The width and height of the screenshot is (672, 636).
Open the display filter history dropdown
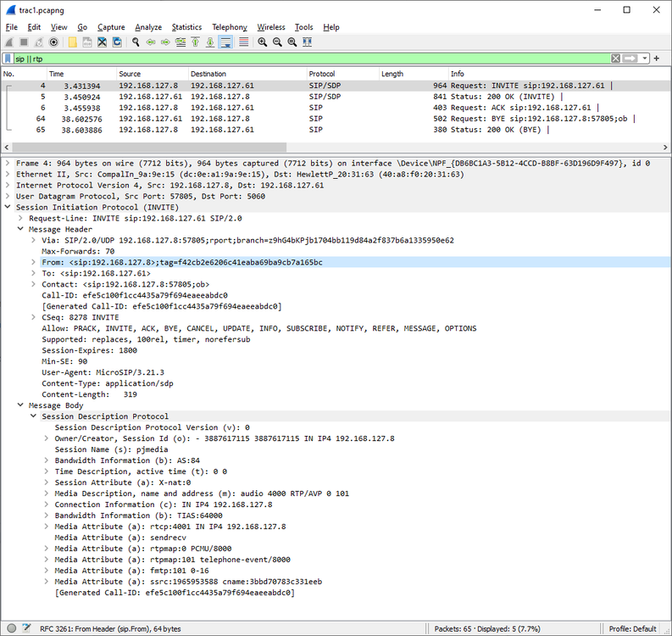[x=645, y=59]
